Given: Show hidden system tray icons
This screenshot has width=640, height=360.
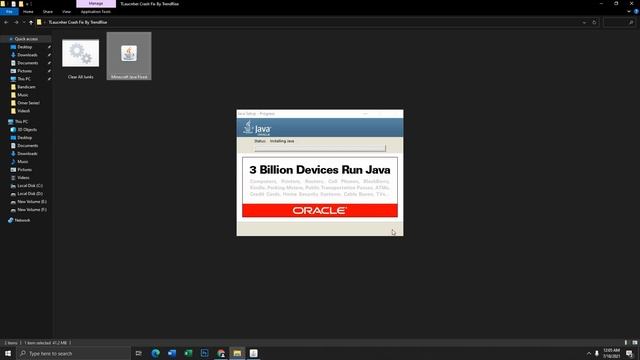Looking at the screenshot, I should [589, 353].
